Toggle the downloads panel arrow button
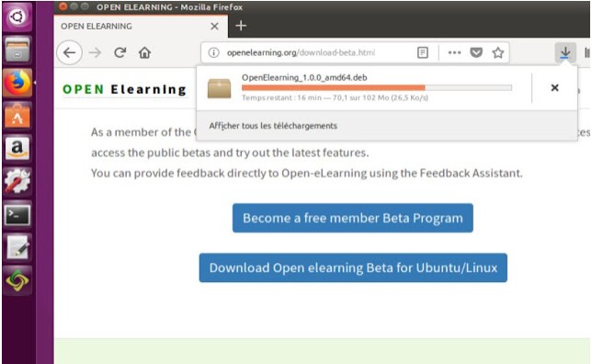This screenshot has width=592, height=364. tap(565, 52)
